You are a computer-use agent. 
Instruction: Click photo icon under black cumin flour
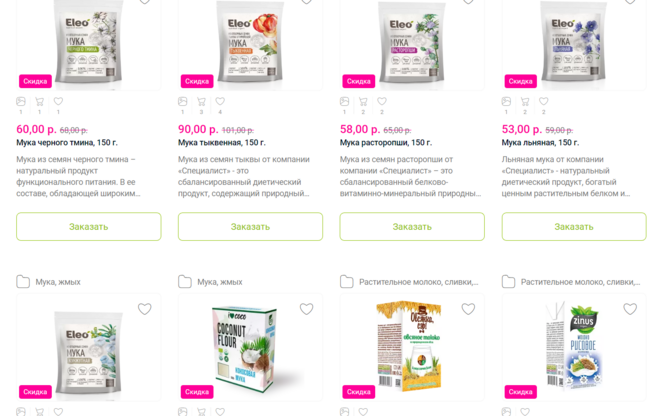coord(21,102)
